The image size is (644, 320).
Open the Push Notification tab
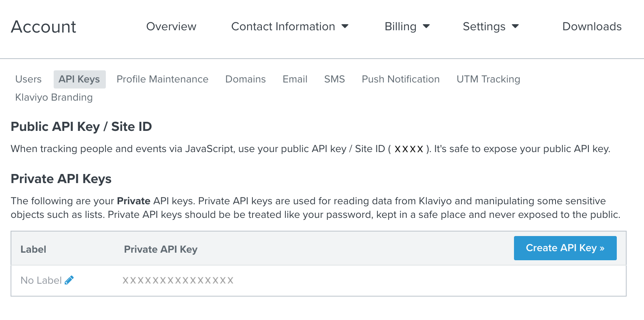coord(401,79)
